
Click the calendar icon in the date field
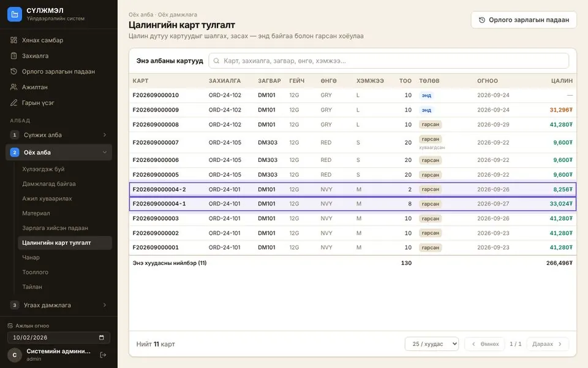click(x=101, y=337)
